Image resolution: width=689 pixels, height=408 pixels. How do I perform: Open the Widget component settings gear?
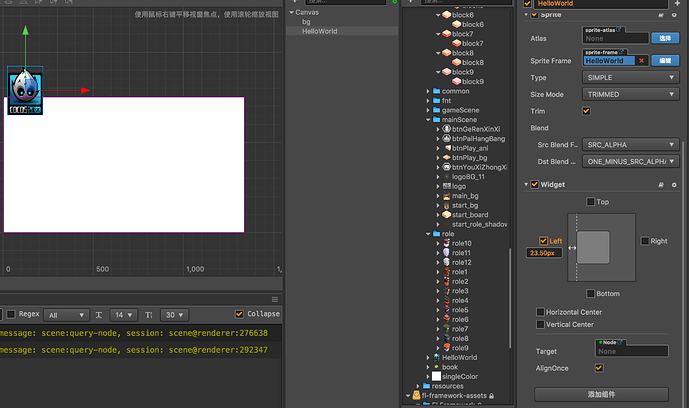(675, 184)
